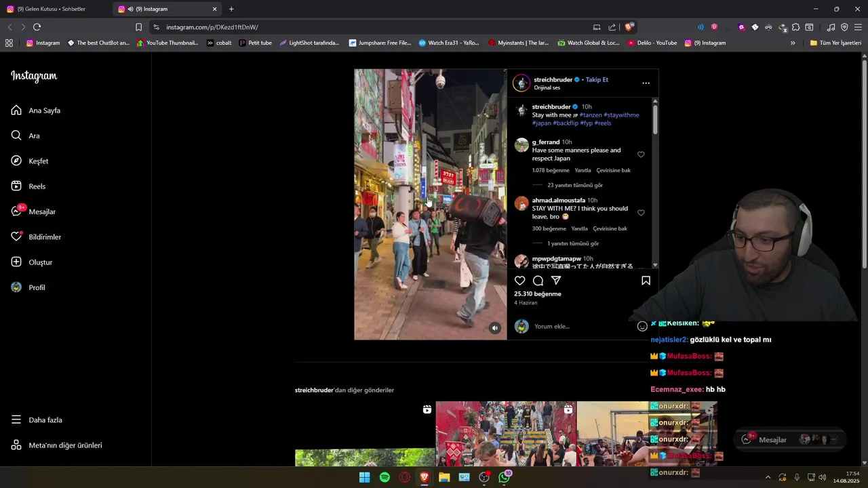Open Profil from the sidebar
868x488 pixels.
[28, 287]
